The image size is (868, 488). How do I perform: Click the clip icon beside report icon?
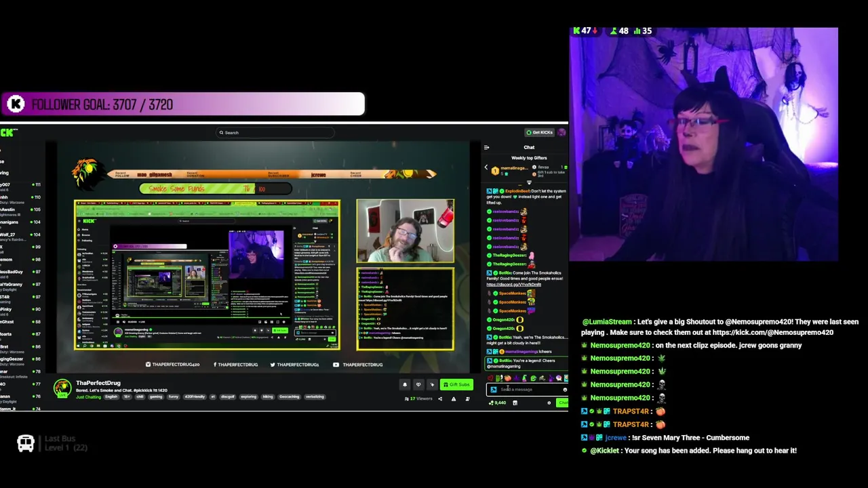coord(467,399)
